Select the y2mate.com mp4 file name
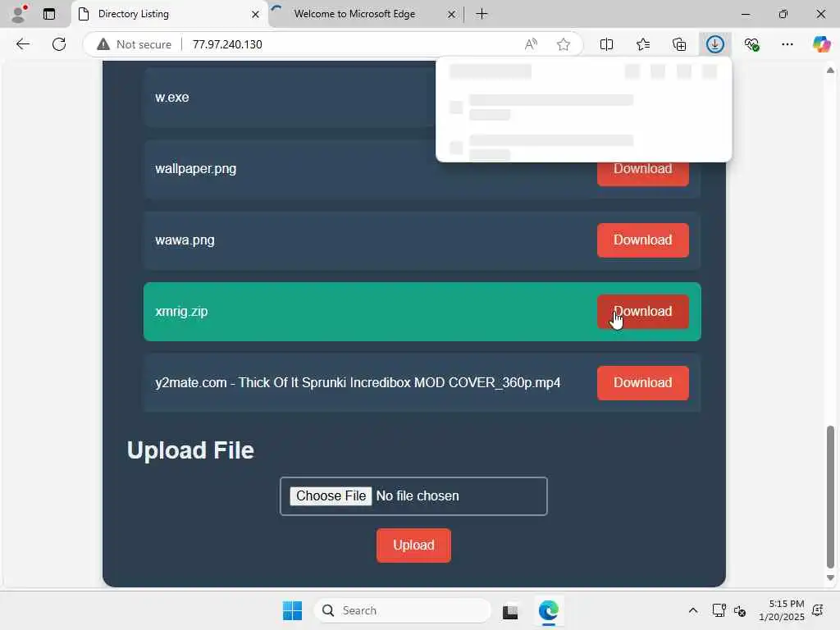Screen dimensions: 840x630 click(x=358, y=382)
